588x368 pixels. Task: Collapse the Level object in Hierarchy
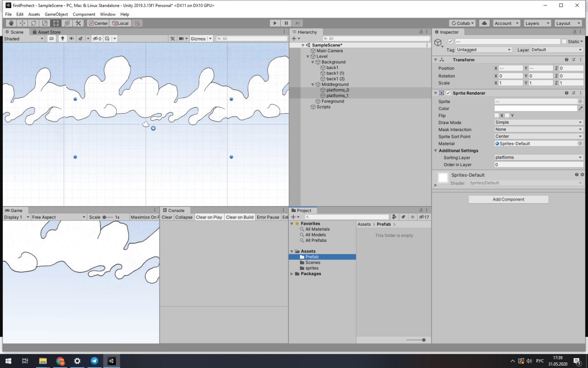pyautogui.click(x=308, y=57)
